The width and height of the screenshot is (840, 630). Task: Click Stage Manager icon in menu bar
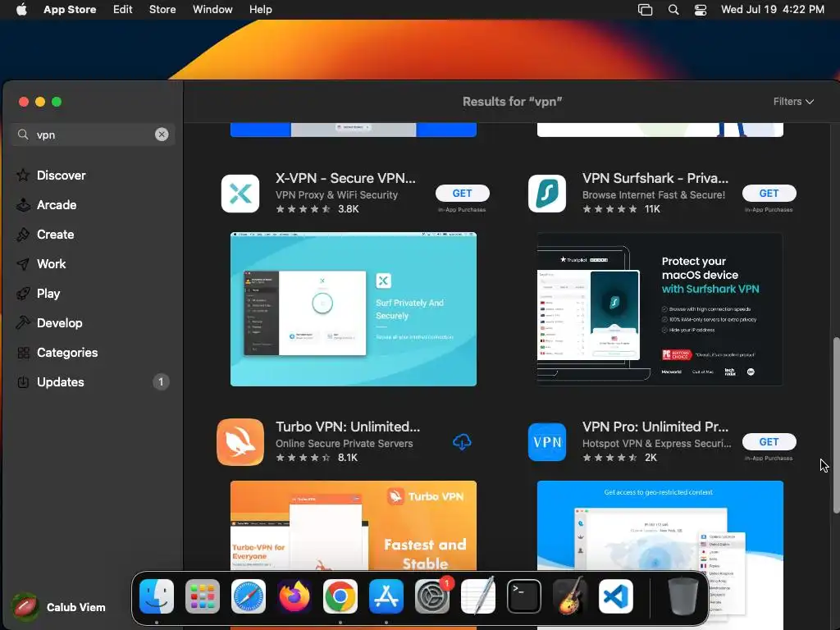coord(645,10)
